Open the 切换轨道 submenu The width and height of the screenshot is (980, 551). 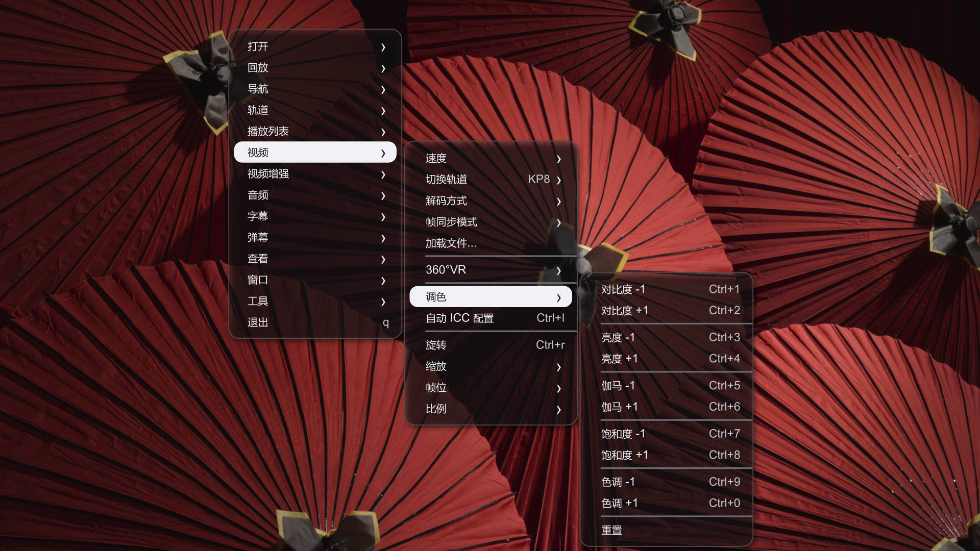click(491, 180)
